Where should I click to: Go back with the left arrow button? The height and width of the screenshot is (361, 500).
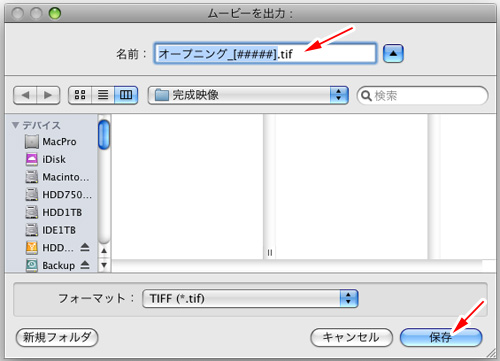coord(25,95)
